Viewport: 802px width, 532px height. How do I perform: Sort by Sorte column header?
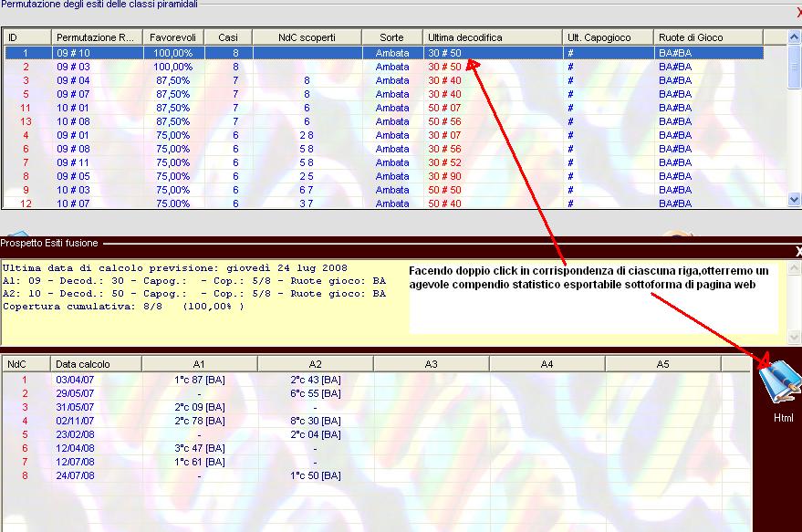(391, 37)
